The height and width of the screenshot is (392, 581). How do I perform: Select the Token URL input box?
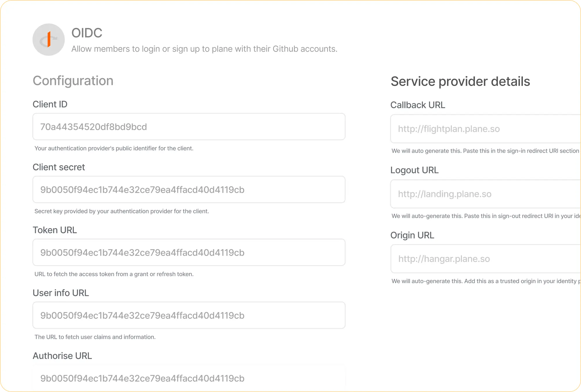(189, 253)
